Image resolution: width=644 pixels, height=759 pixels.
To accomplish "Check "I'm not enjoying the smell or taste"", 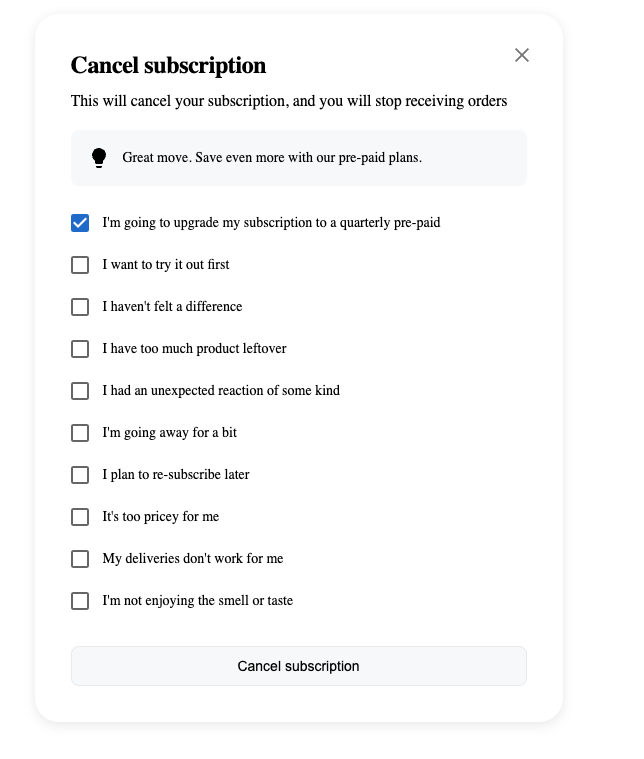I will [80, 601].
